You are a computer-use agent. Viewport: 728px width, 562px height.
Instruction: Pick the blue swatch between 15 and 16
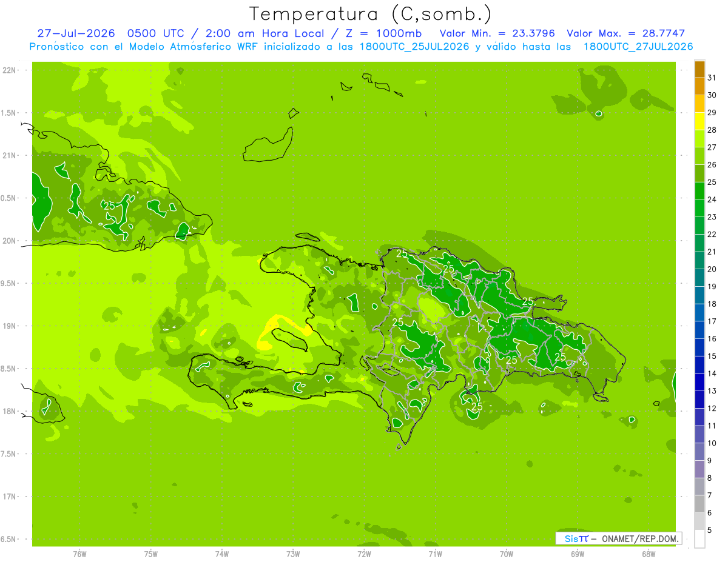click(699, 347)
